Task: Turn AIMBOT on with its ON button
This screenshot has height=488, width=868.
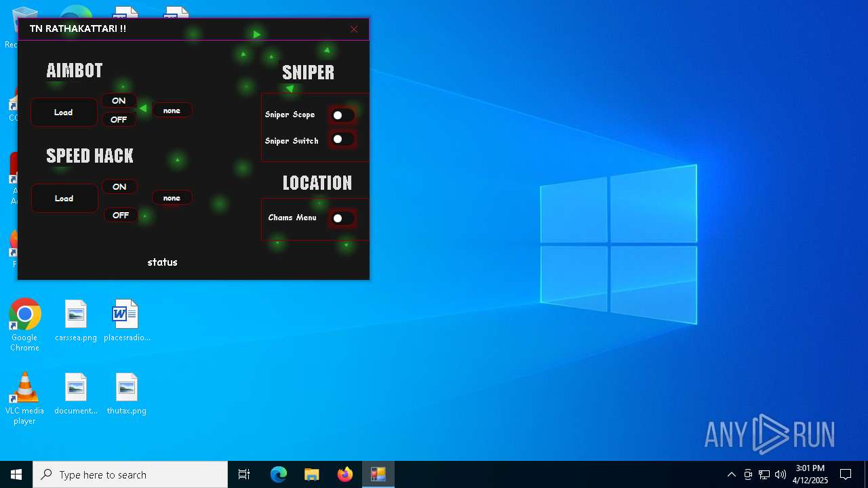Action: (x=119, y=100)
